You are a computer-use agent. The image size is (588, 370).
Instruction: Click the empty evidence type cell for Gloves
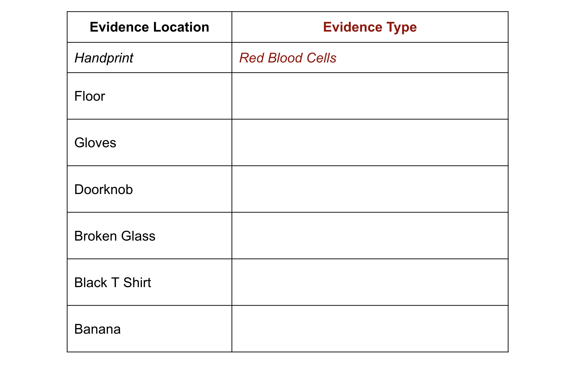[370, 142]
